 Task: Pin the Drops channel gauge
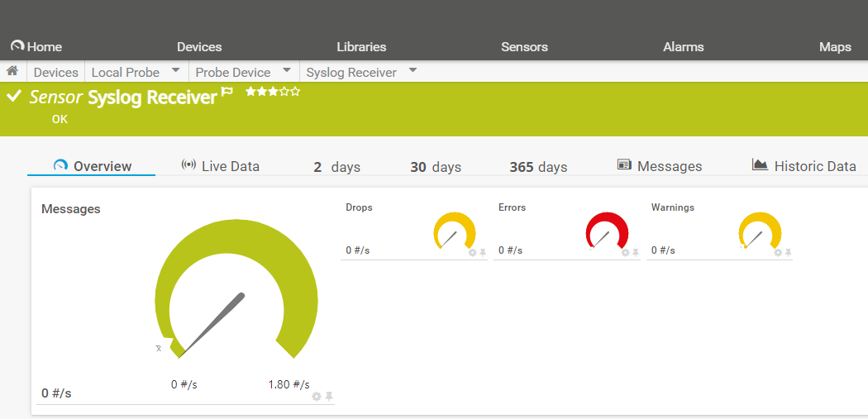tap(483, 253)
